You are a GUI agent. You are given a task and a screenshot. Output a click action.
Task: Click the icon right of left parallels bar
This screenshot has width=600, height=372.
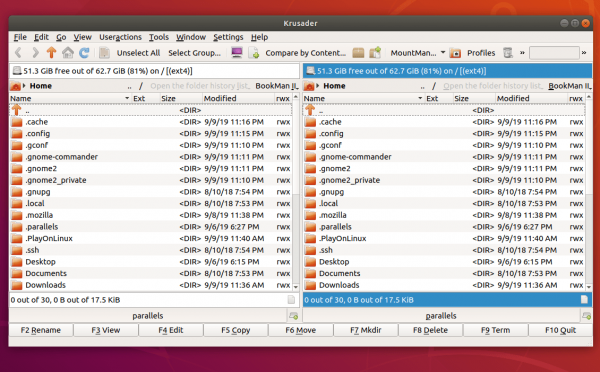tap(293, 316)
